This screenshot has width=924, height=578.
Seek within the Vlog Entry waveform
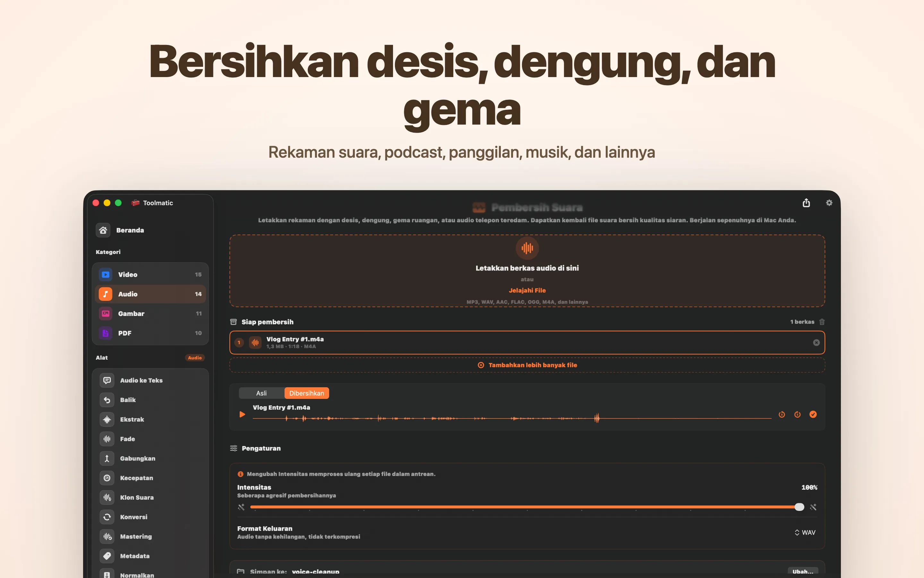(x=512, y=418)
